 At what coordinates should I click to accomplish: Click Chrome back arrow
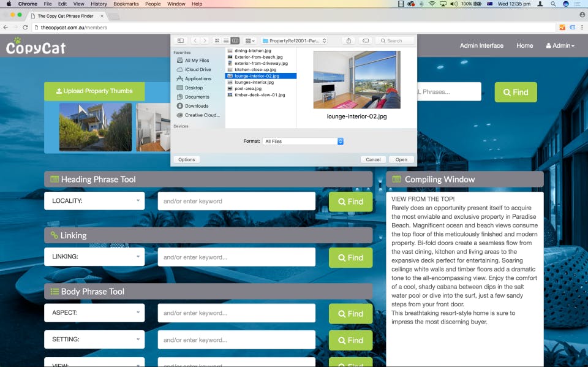pos(6,28)
